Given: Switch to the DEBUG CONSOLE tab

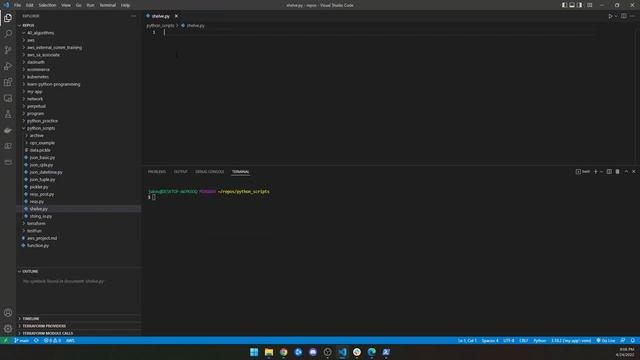Looking at the screenshot, I should point(209,172).
